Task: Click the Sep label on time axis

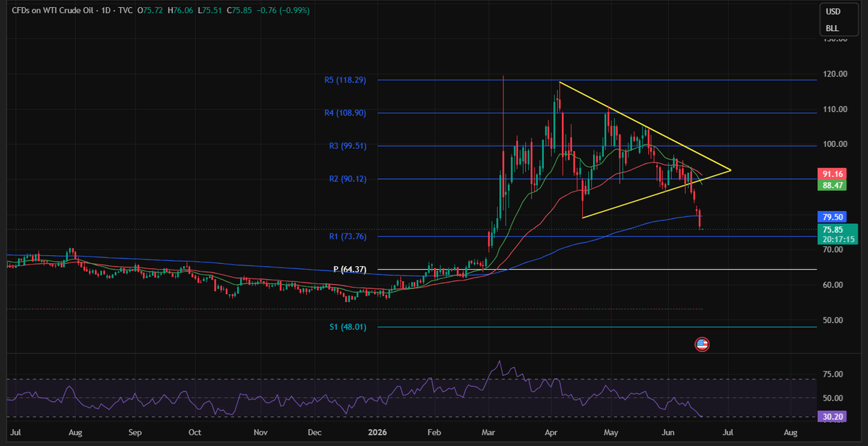Action: point(135,433)
